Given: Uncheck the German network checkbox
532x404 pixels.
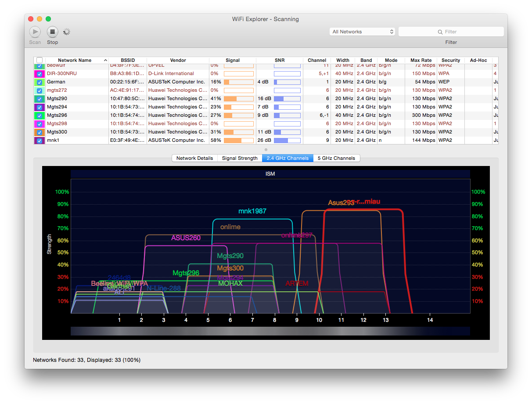Looking at the screenshot, I should coord(40,82).
